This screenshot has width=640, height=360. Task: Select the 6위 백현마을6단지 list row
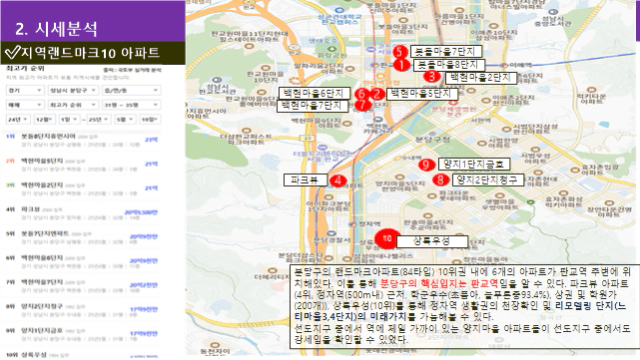point(82,261)
